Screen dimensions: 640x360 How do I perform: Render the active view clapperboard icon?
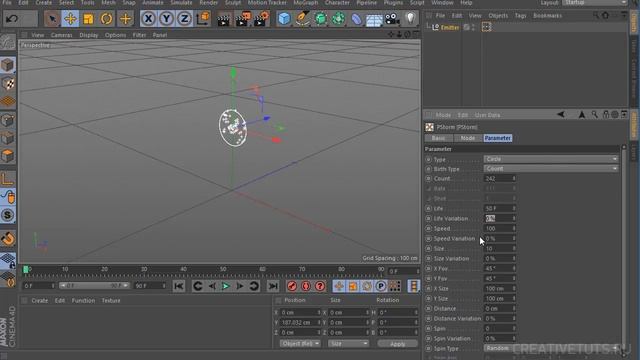pos(224,19)
